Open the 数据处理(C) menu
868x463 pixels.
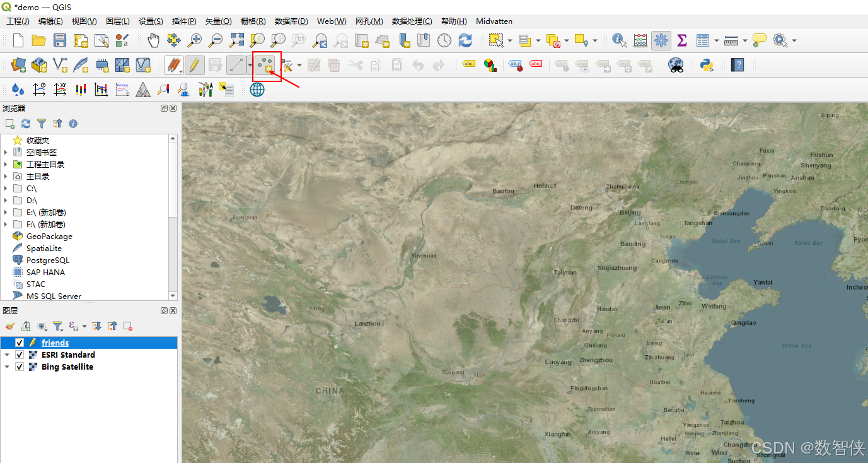[412, 21]
